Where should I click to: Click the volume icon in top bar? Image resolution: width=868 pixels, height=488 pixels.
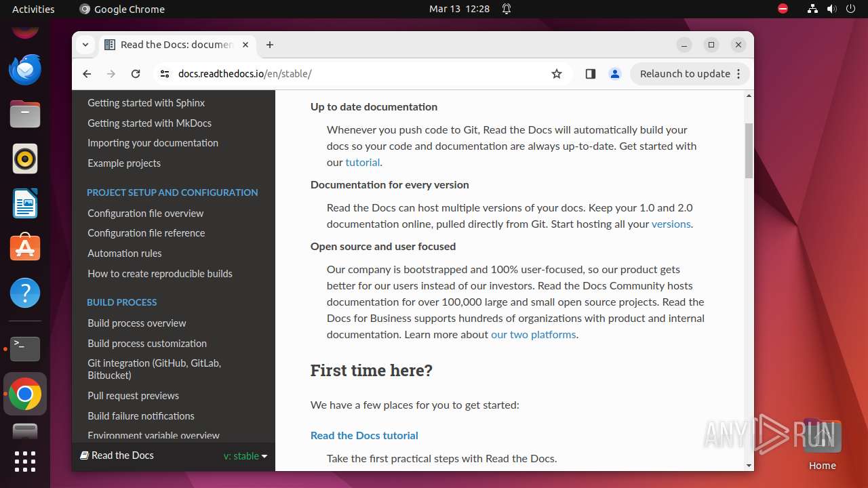coord(831,9)
